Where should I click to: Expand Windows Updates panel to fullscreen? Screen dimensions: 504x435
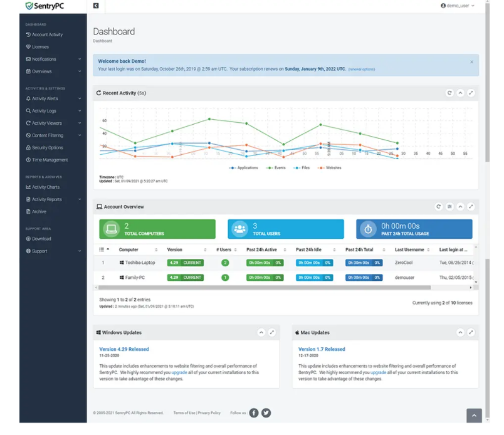(x=272, y=332)
